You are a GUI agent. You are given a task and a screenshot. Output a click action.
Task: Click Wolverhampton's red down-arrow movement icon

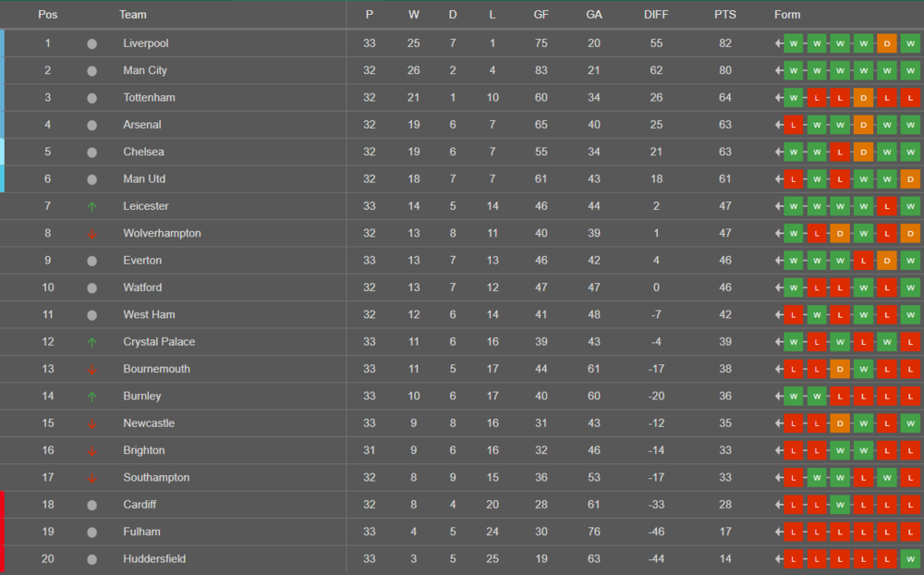coord(91,234)
